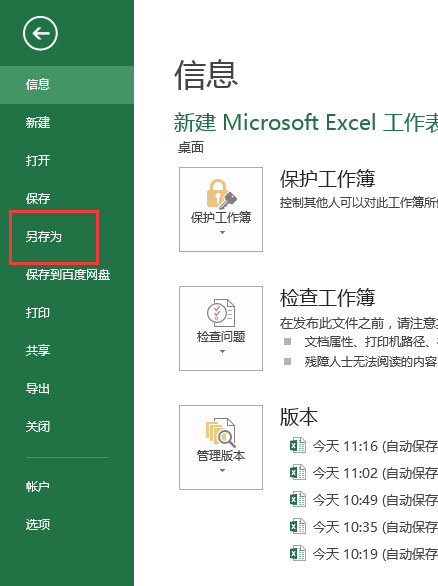438x586 pixels.
Task: Click the 残障人士无法阅读的内容 bullet text
Action: [371, 362]
